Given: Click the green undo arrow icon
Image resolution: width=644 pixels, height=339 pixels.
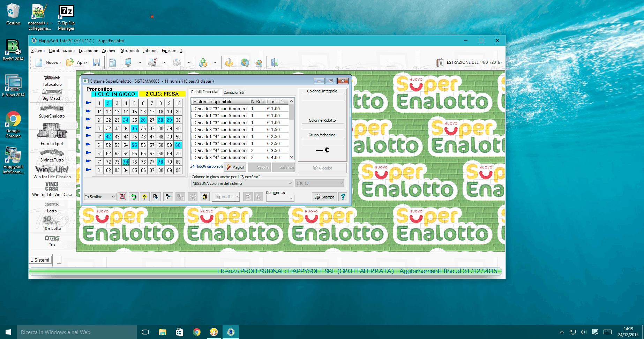Looking at the screenshot, I should (x=133, y=197).
